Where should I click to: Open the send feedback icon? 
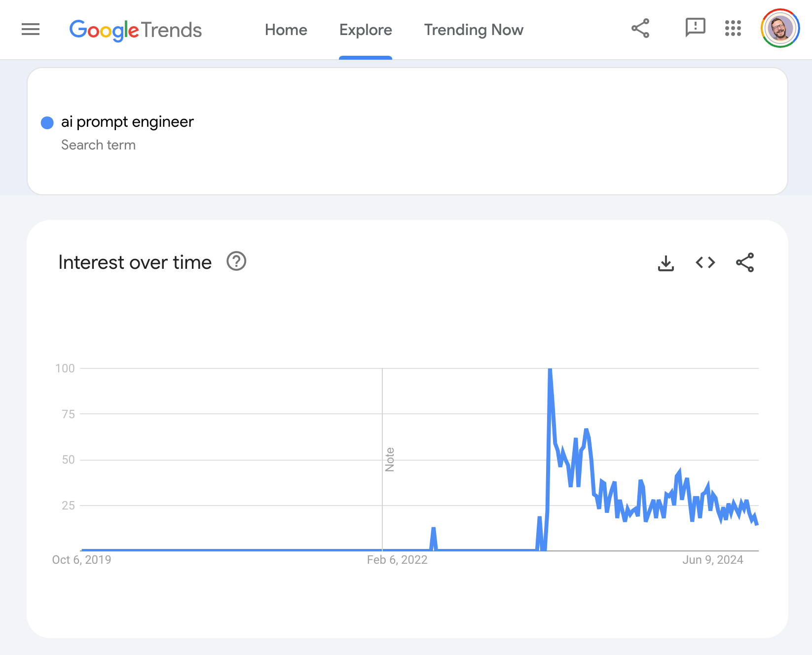tap(695, 28)
